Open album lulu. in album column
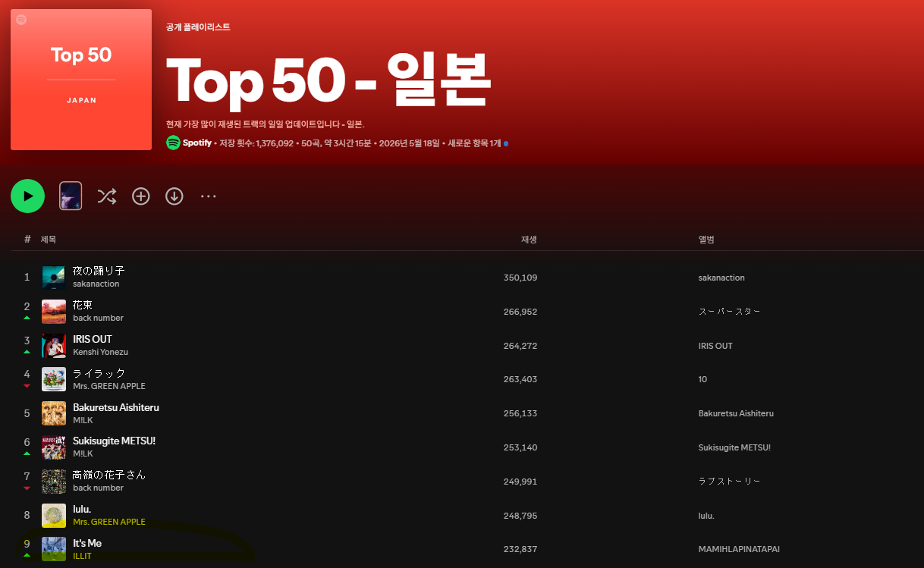The height and width of the screenshot is (568, 924). tap(706, 516)
